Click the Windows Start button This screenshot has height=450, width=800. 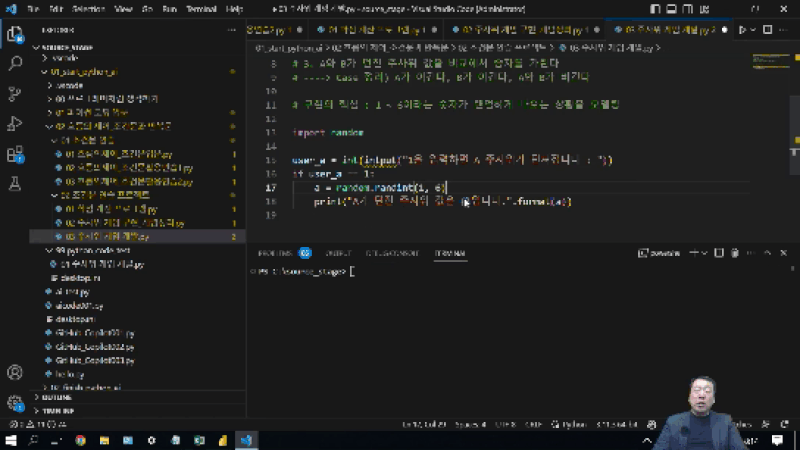click(10, 440)
